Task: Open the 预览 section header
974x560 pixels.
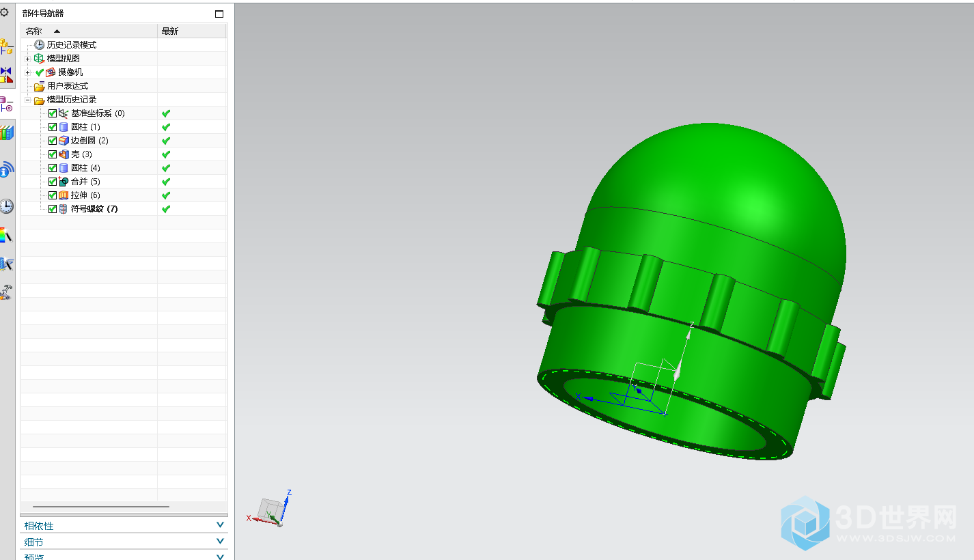Action: (124, 557)
